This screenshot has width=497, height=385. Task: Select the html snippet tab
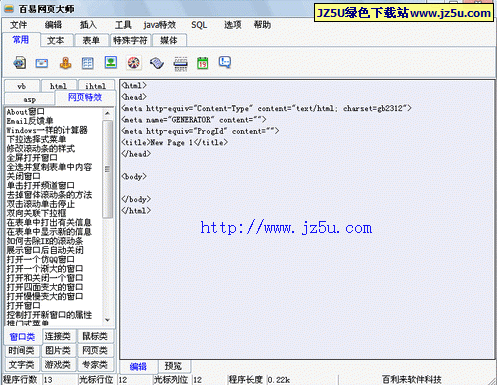tap(58, 86)
